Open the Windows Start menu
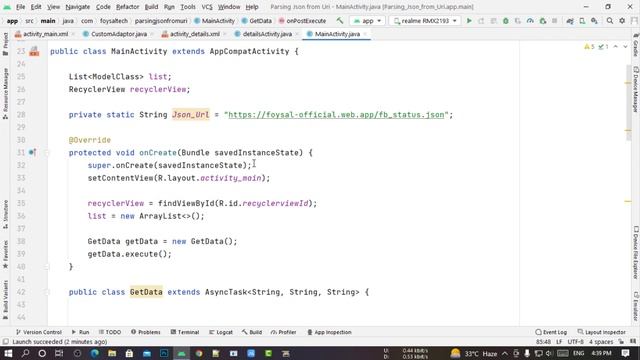 point(8,353)
